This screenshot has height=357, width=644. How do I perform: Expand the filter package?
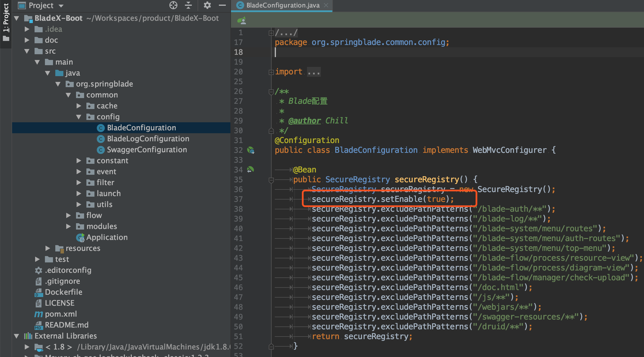pos(79,183)
